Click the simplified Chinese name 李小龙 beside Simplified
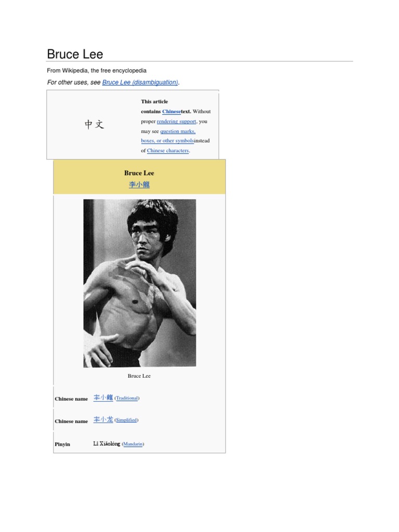This screenshot has width=399, height=532. click(x=103, y=420)
